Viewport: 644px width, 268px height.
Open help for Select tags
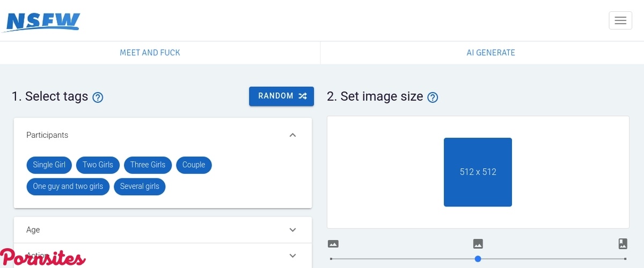[x=98, y=98]
